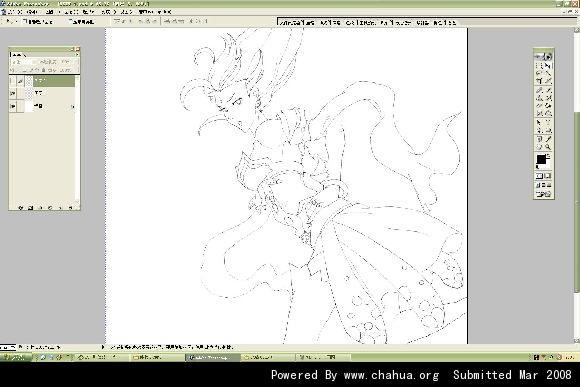Enable the Show Bounding Box checkbox
Image resolution: width=580 pixels, height=387 pixels.
point(72,21)
